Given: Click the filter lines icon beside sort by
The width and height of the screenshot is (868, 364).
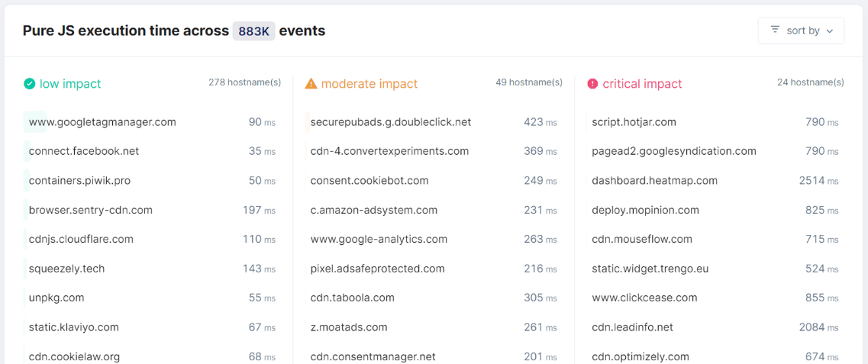Looking at the screenshot, I should click(775, 30).
